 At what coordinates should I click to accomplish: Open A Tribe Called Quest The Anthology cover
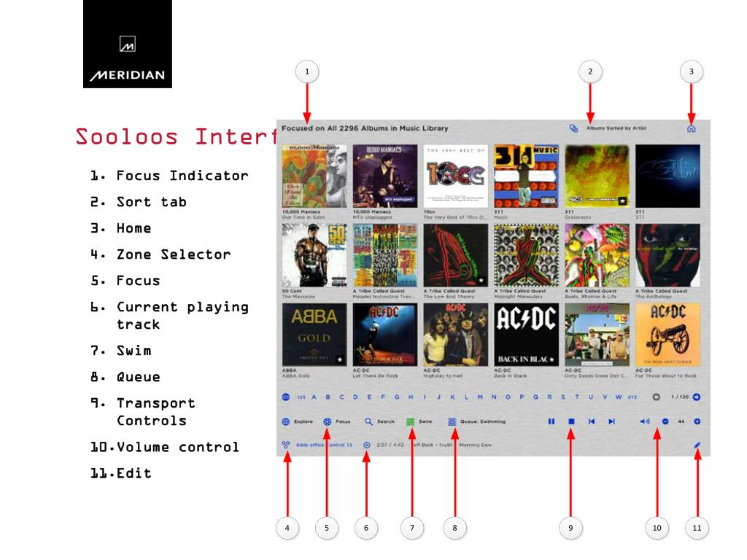pos(668,255)
